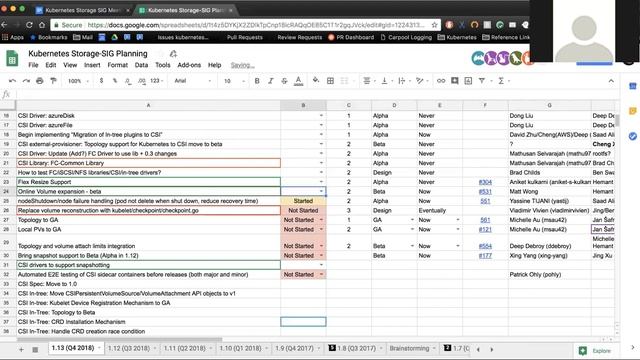Redo the last edit
The image size is (640, 360).
coord(26,81)
